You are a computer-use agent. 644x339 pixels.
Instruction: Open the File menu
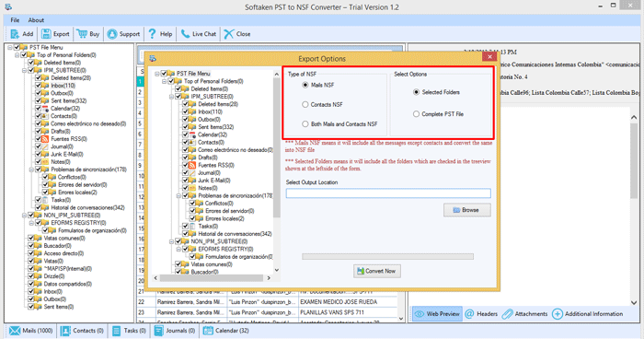point(15,19)
